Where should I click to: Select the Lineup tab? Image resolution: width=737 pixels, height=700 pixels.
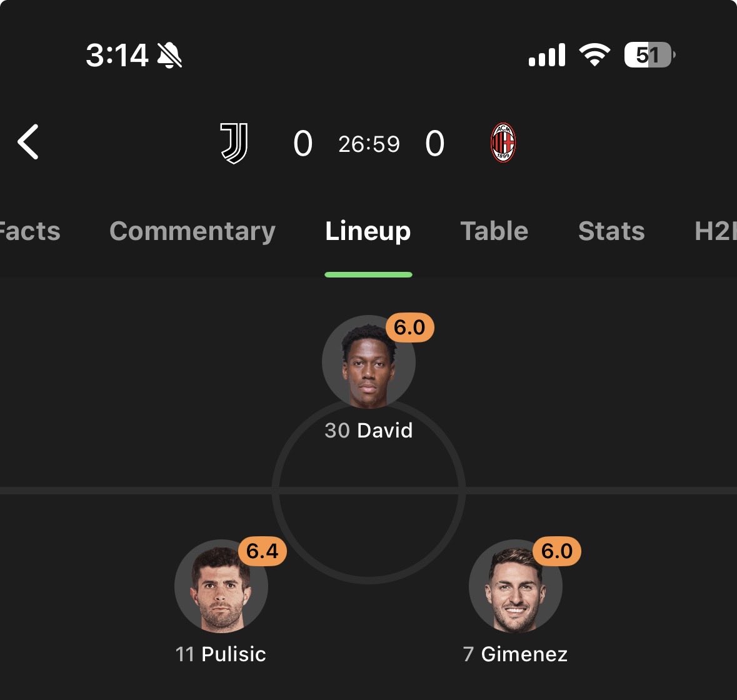click(368, 231)
